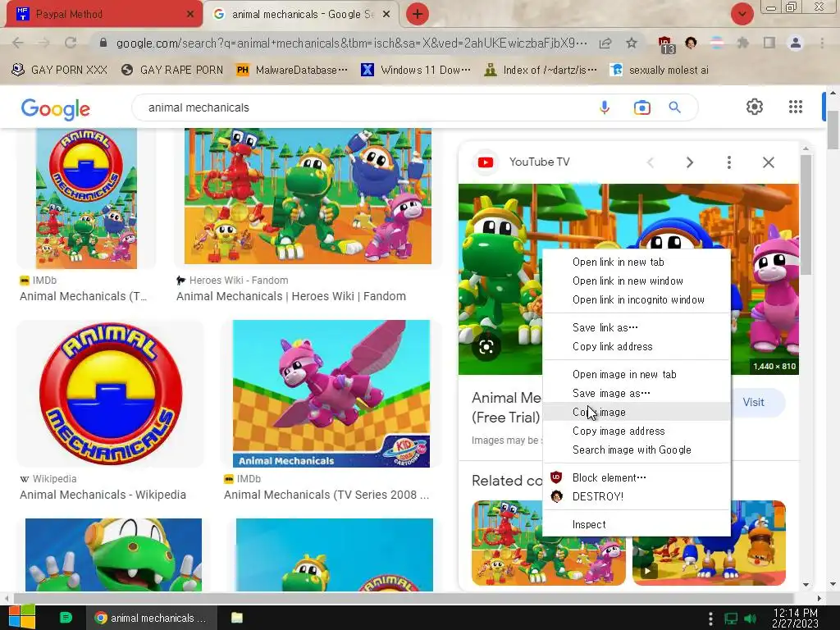840x630 pixels.
Task: Open the browser side panel icon
Action: click(769, 43)
